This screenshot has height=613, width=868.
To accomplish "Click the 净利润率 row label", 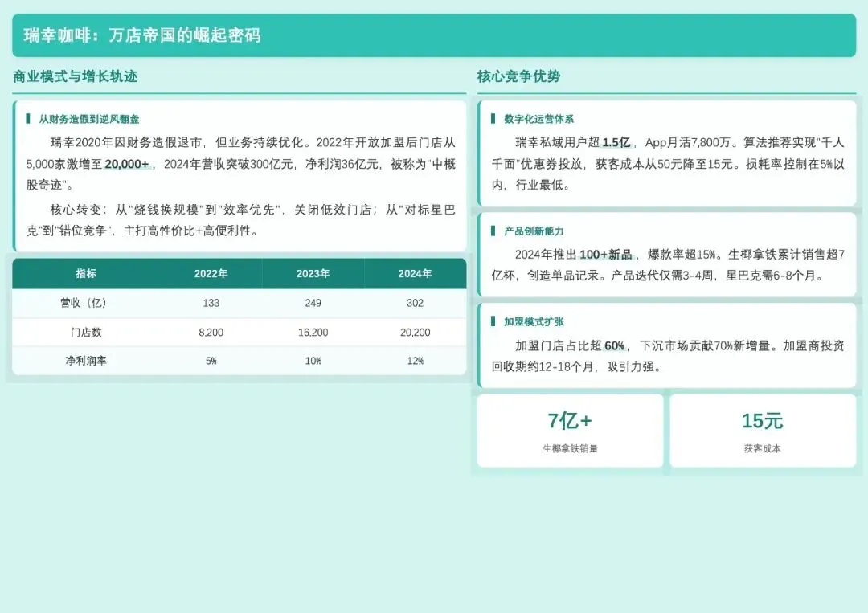I will 86,361.
